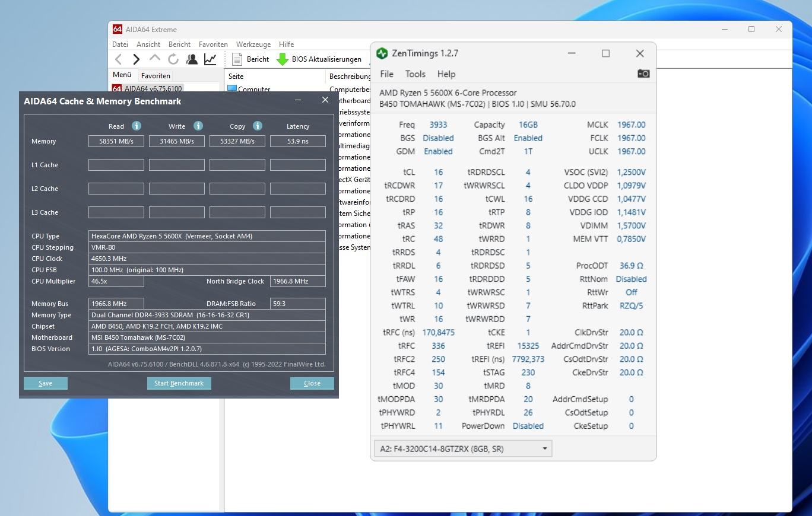Click the Motherboard value MSI B450 Tomahawk
The height and width of the screenshot is (516, 812).
(x=207, y=337)
